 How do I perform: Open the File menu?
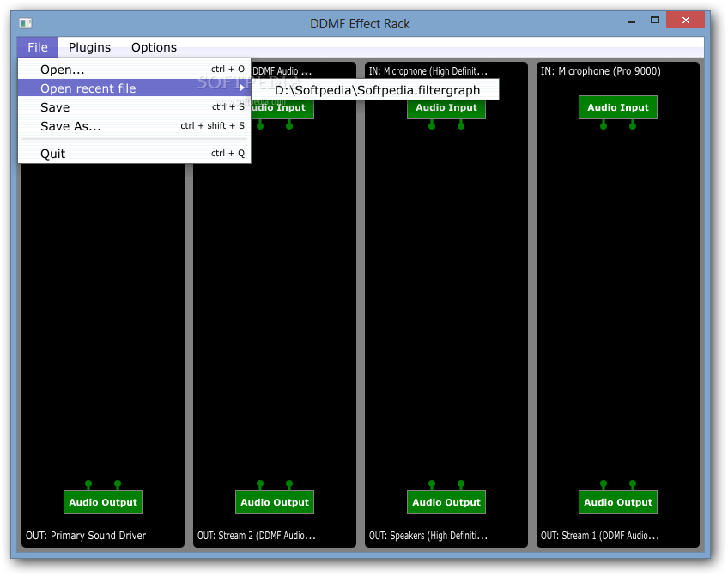point(38,47)
